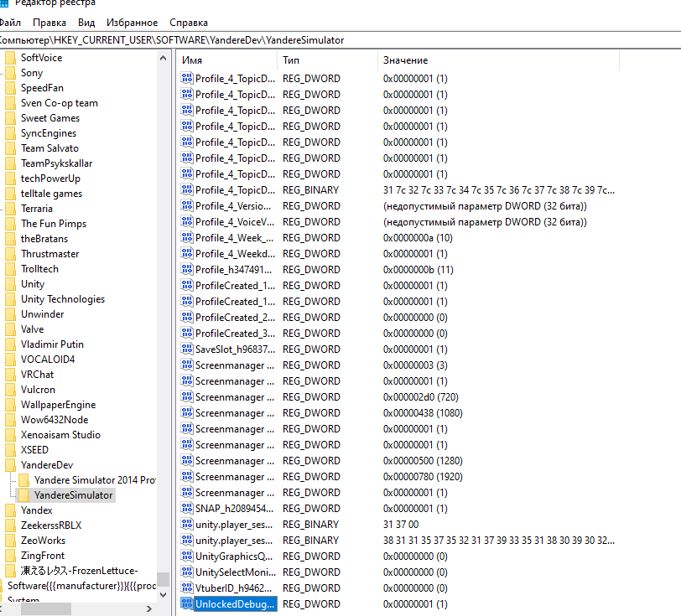Select the Wow6432Node key
The image size is (681, 616).
point(55,420)
